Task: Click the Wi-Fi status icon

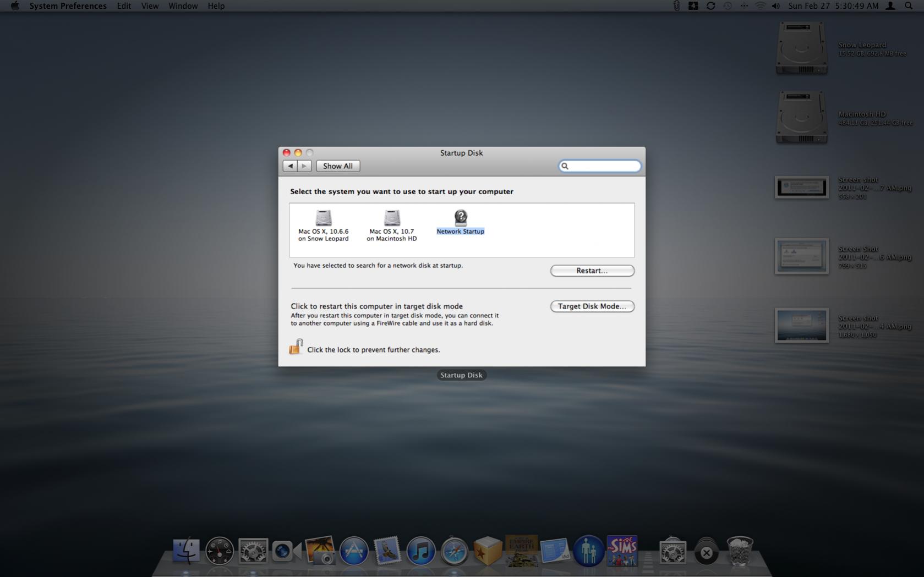Action: 760,6
